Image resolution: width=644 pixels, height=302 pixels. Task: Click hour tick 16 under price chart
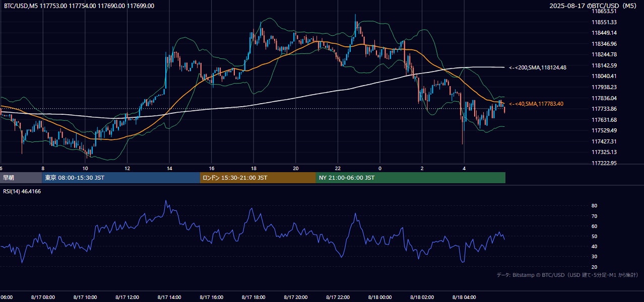point(212,168)
